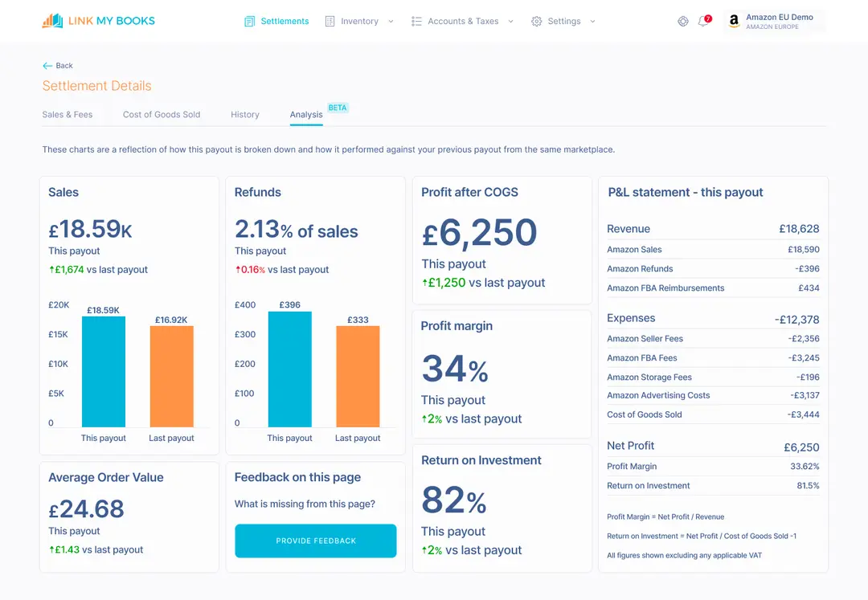
Task: Click the Settings gear icon
Action: [x=537, y=21]
